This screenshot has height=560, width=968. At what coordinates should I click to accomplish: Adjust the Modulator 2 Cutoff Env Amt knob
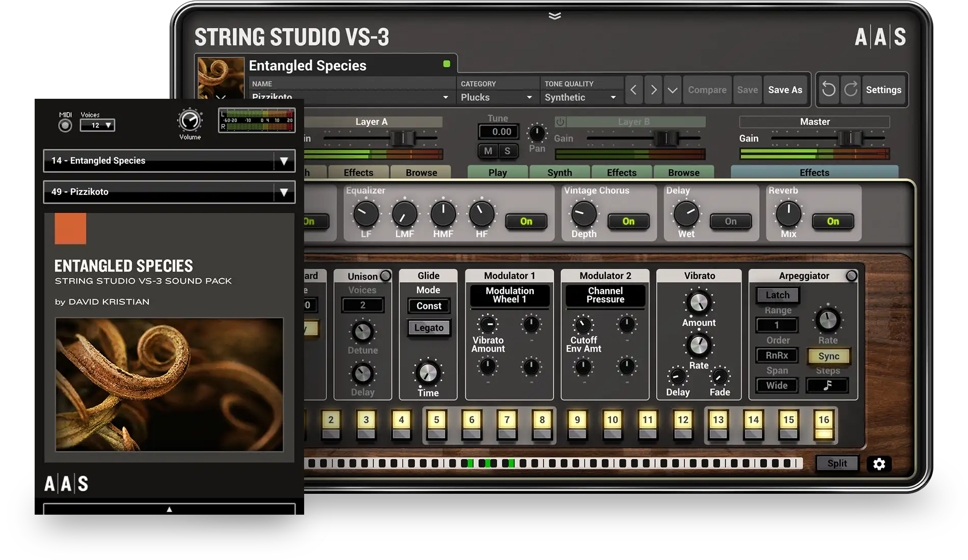583,324
